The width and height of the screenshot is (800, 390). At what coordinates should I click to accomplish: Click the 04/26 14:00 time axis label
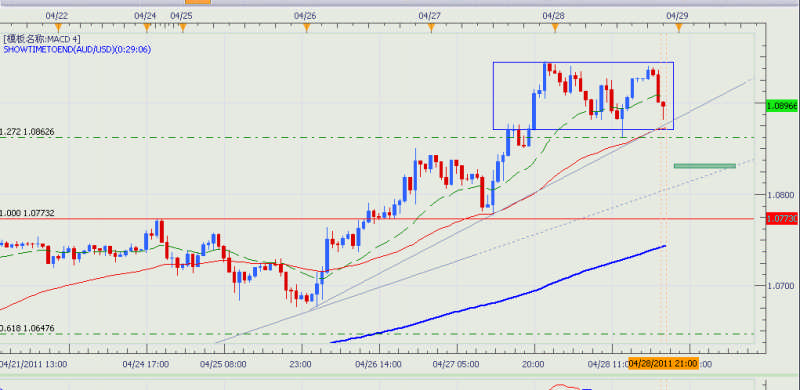click(x=378, y=364)
